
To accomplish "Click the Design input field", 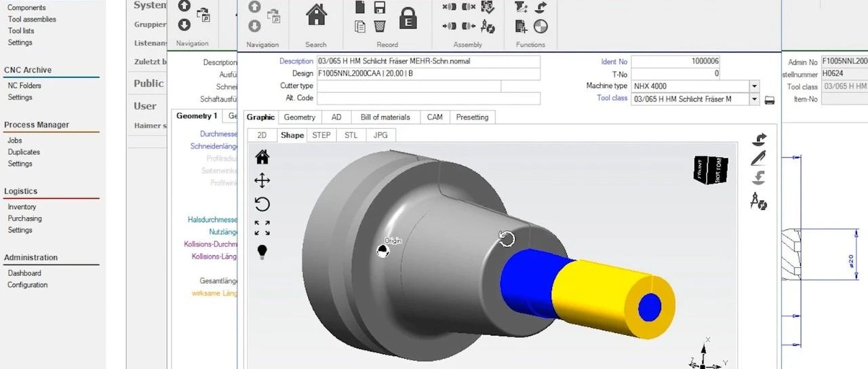I will [x=428, y=73].
